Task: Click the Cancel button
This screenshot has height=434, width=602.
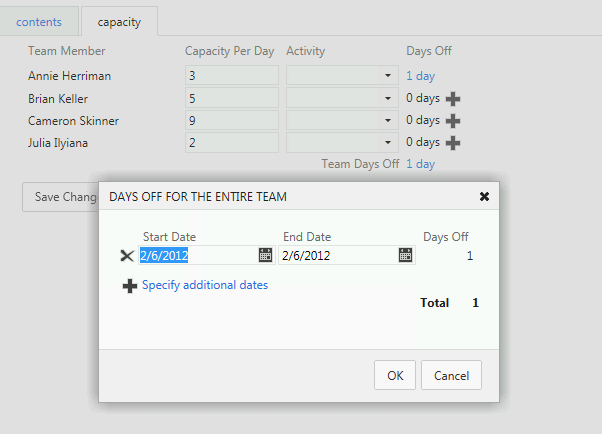Action: [x=451, y=375]
